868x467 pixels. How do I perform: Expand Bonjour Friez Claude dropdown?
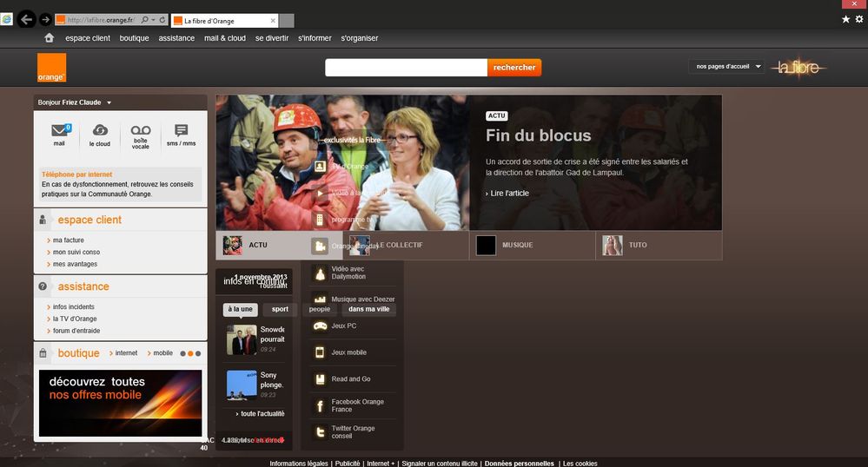pos(109,102)
